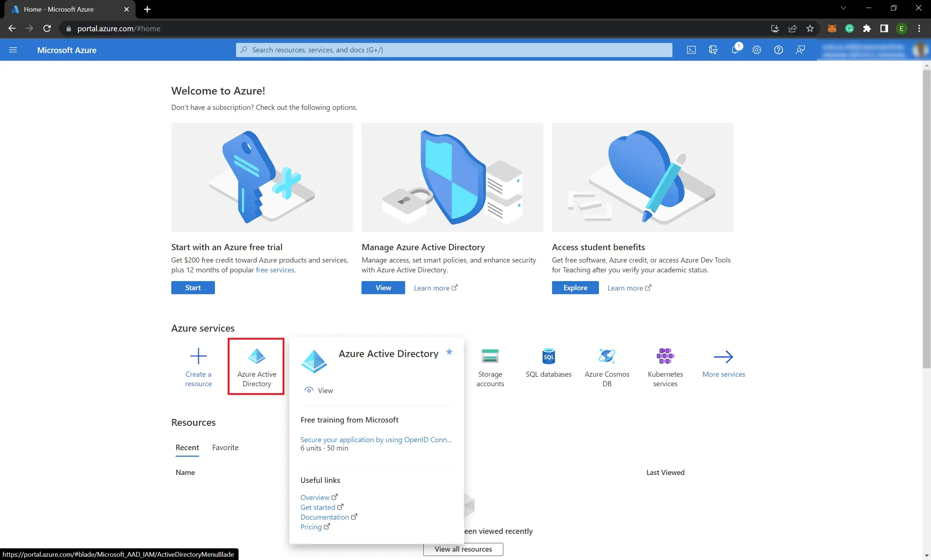Bookmark this page with the star icon
This screenshot has height=560, width=931.
(810, 28)
